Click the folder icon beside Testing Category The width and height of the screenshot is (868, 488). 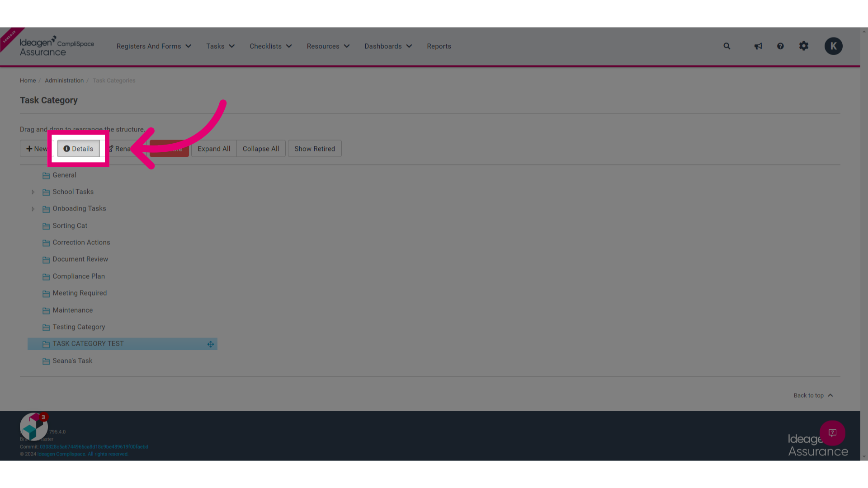(x=46, y=328)
